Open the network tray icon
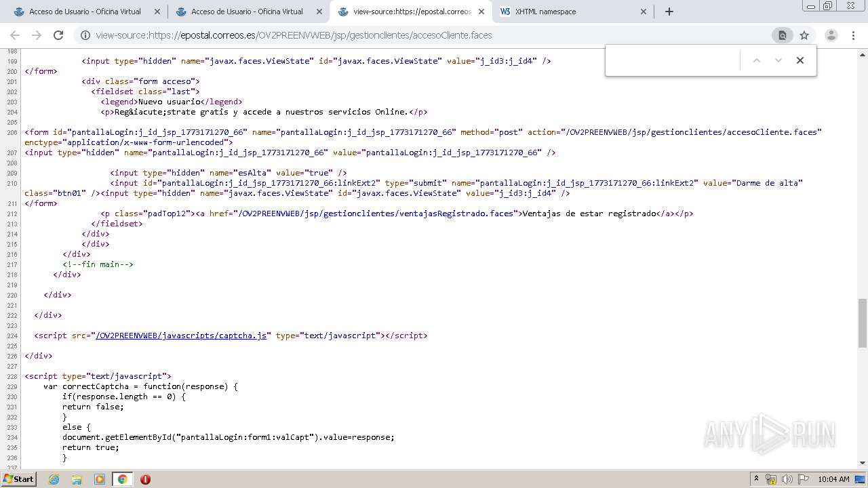This screenshot has width=868, height=488. pyautogui.click(x=771, y=479)
